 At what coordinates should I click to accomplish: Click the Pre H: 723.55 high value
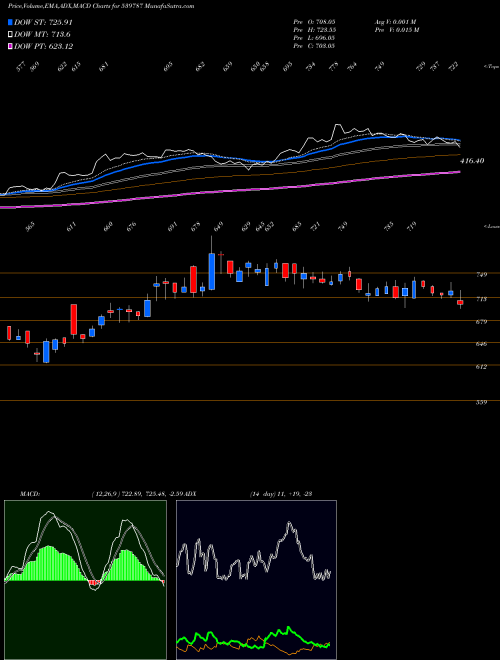point(314,30)
